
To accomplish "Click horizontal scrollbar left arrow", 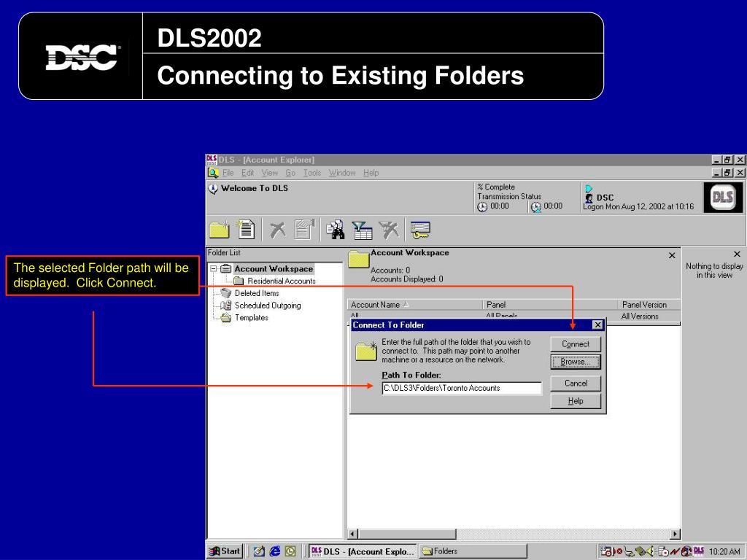I will [x=353, y=534].
